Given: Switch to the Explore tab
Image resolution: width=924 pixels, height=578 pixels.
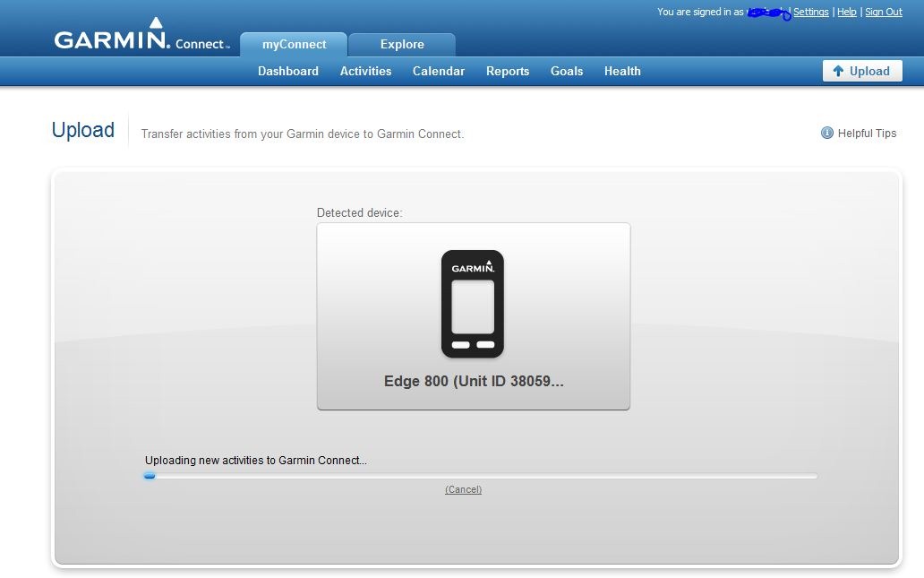Looking at the screenshot, I should click(402, 44).
